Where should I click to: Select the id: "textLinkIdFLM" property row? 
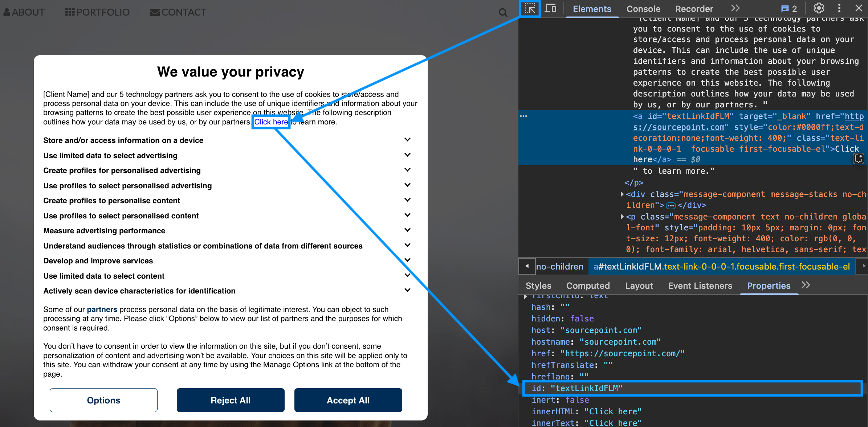click(692, 388)
